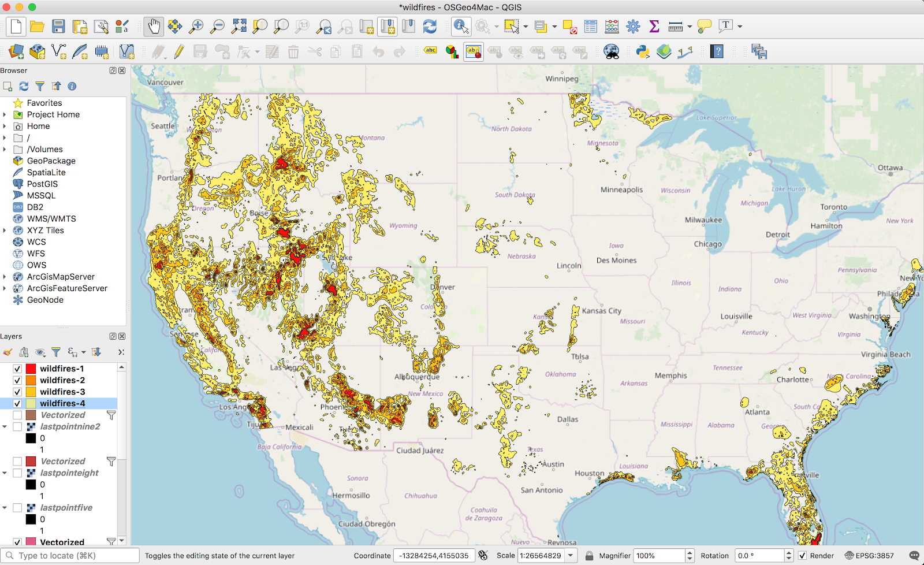
Task: Open layer styling panel paintbrush icon
Action: coord(8,352)
